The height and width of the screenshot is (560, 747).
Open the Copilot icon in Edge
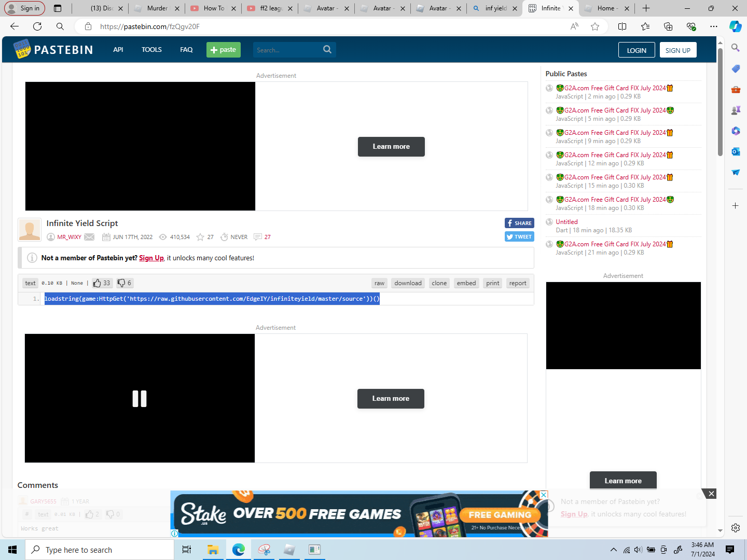(736, 26)
